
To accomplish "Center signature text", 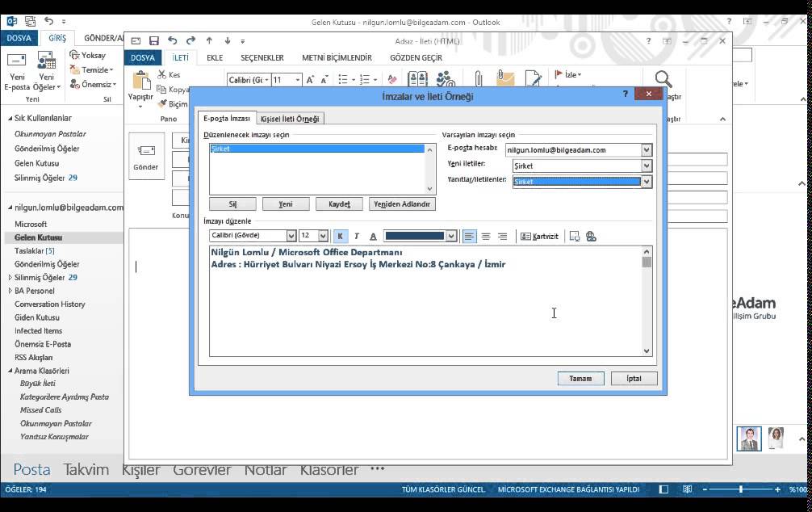I will tap(486, 237).
